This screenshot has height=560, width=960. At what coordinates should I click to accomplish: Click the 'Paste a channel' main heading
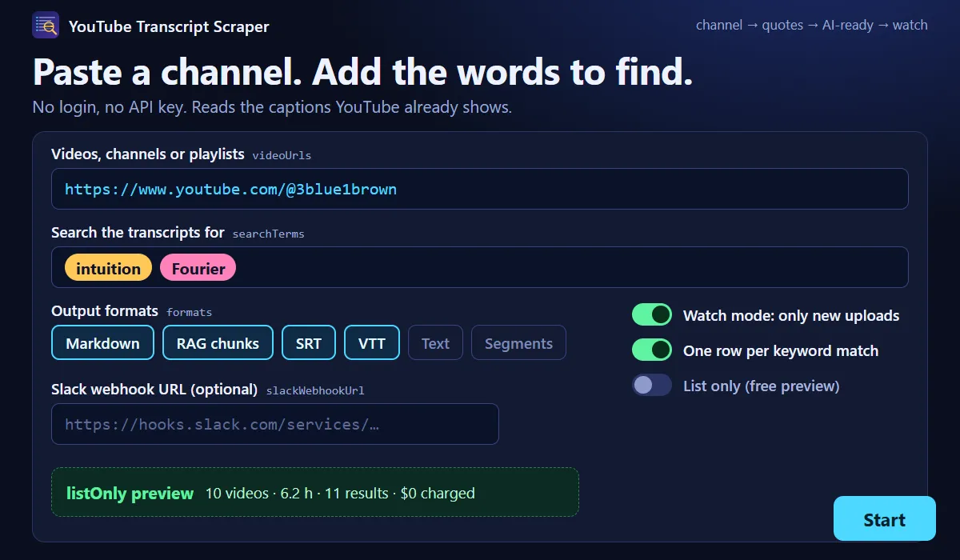(362, 72)
